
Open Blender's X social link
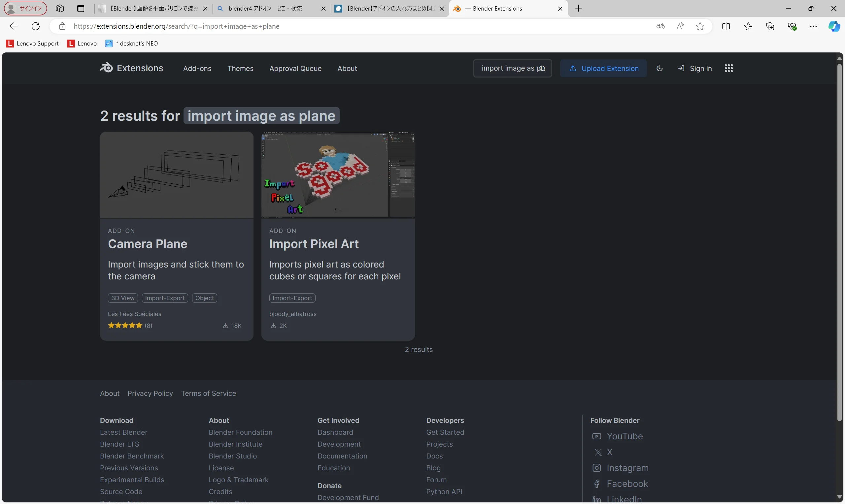pos(603,452)
